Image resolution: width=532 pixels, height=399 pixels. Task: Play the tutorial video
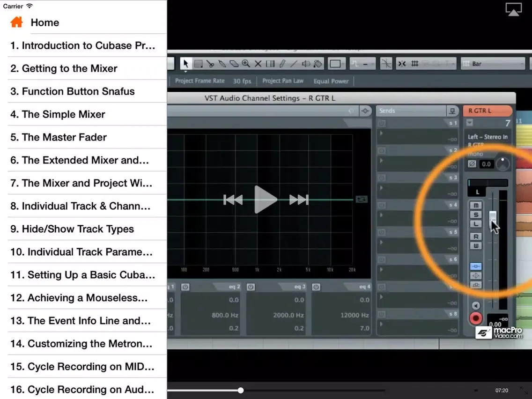click(x=266, y=199)
